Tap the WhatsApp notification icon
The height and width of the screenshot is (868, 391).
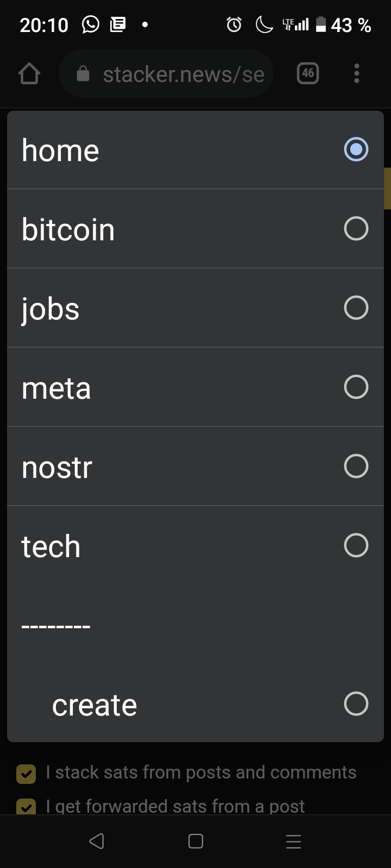pos(90,24)
